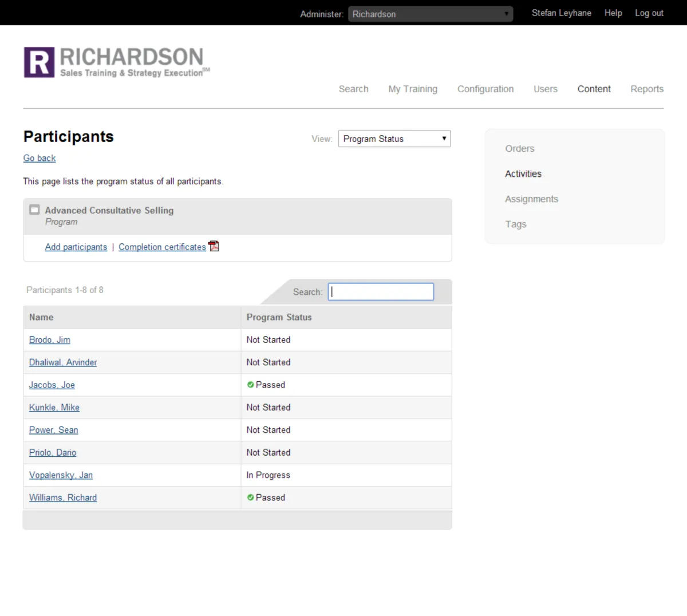Click the PDF icon beside Completion certificates
Screen dimensions: 687x616
coord(214,246)
